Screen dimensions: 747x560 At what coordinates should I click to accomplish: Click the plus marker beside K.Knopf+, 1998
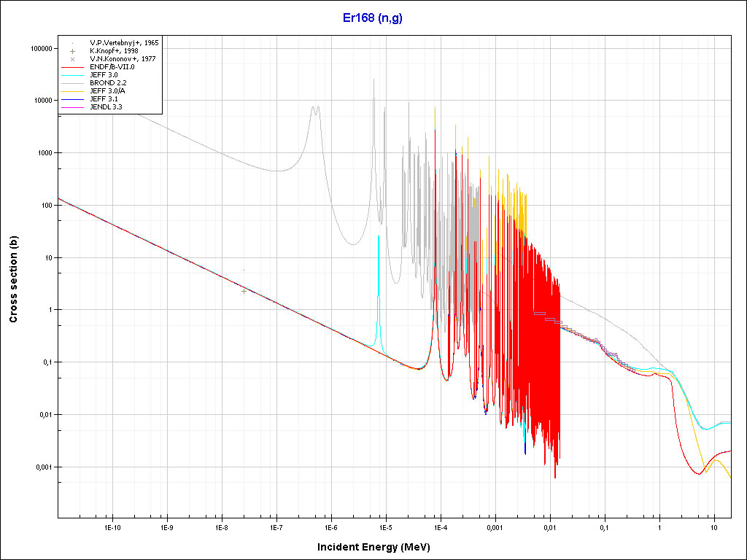click(73, 51)
